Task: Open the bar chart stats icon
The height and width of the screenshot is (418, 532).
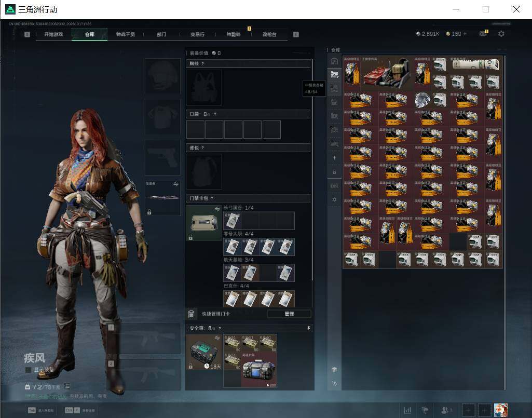Action: pyautogui.click(x=407, y=410)
